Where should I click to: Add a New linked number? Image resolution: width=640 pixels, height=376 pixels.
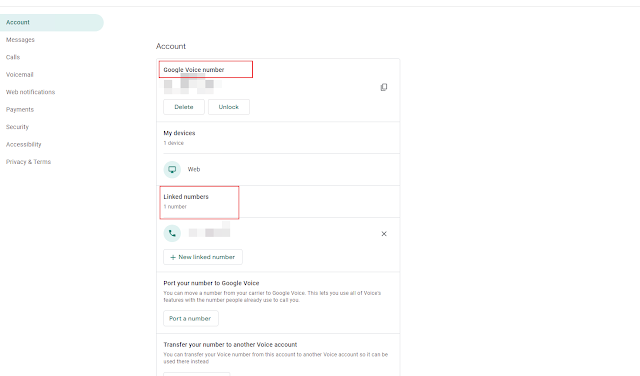tap(203, 257)
